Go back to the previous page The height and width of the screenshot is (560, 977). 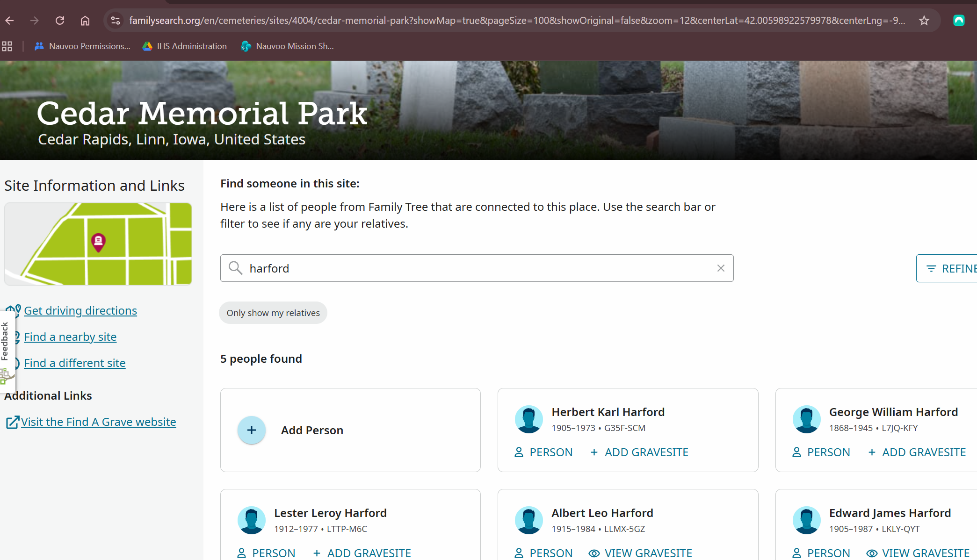[x=9, y=21]
